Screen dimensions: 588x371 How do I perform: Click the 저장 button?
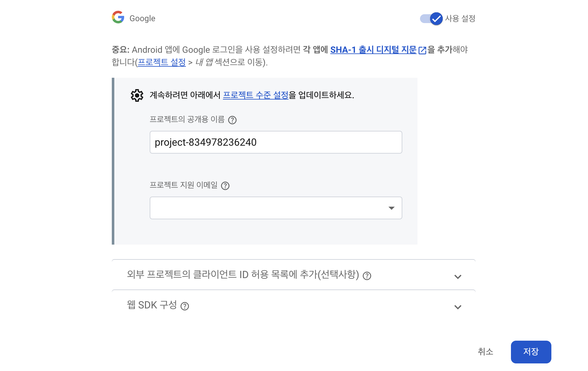point(531,352)
